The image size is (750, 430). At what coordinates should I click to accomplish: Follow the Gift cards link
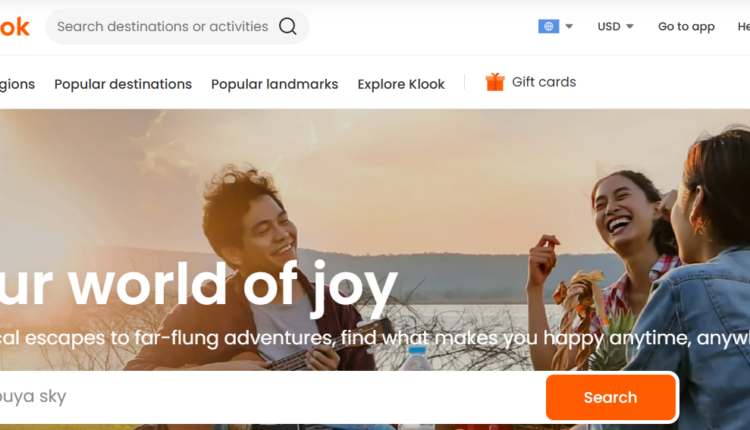[543, 82]
